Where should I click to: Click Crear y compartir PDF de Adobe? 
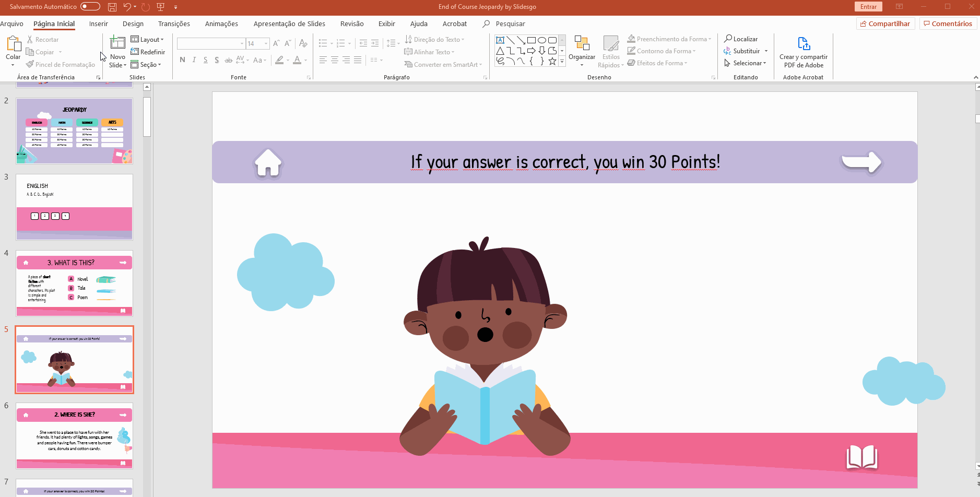[803, 52]
